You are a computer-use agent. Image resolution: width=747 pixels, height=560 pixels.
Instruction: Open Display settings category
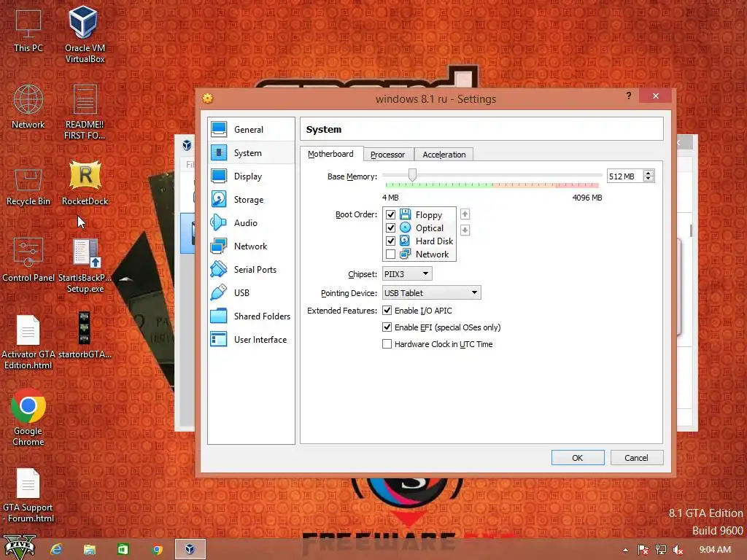[251, 176]
